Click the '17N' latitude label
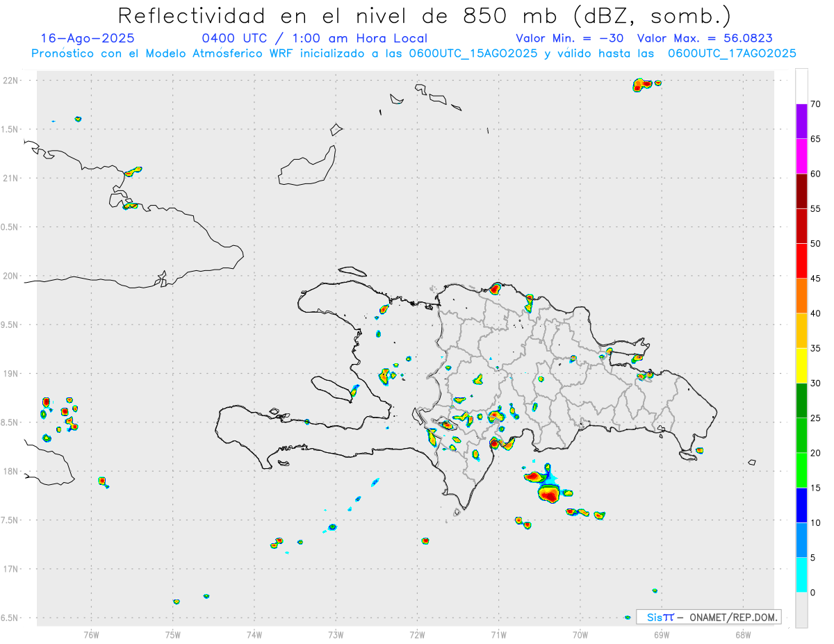This screenshot has width=834, height=644. point(12,569)
